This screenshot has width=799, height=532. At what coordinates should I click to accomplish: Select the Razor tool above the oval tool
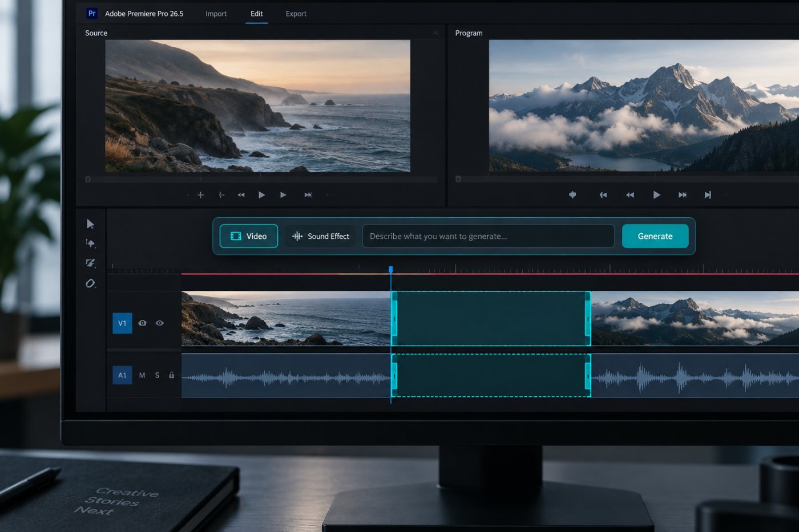click(x=90, y=263)
